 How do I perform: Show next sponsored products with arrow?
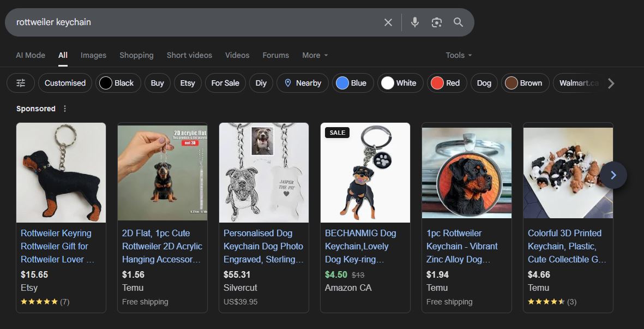[x=613, y=175]
